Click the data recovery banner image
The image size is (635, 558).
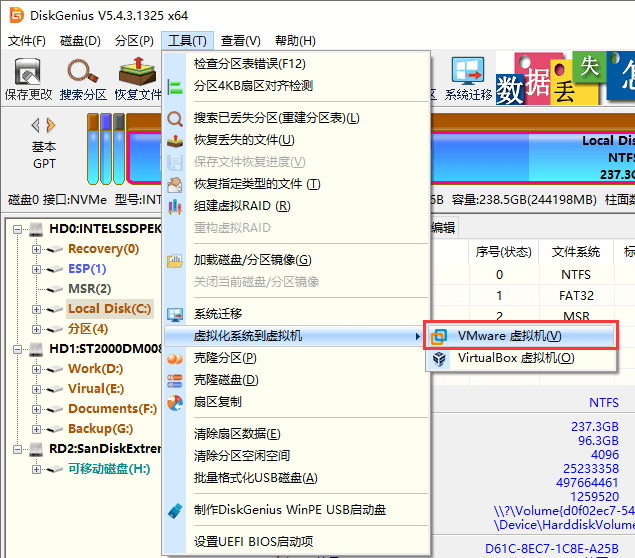565,78
